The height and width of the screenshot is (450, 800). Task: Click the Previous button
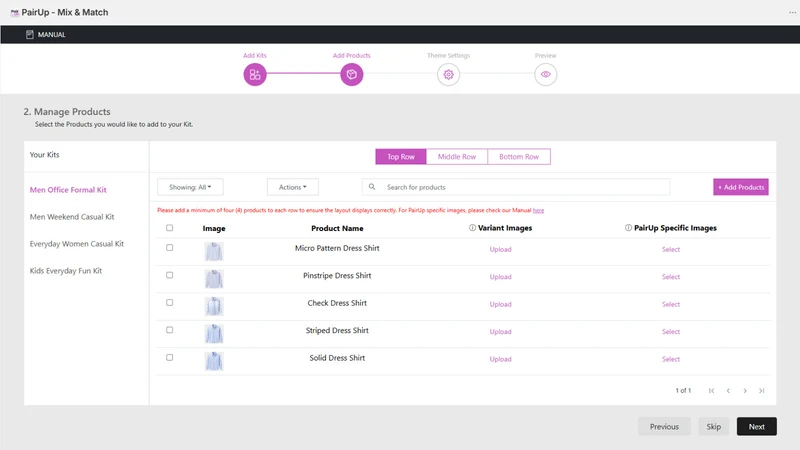point(664,427)
